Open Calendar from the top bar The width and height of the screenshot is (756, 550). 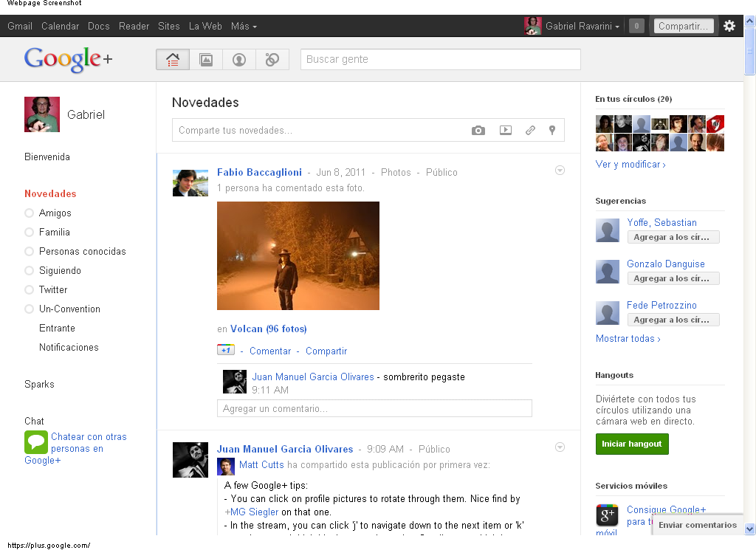(x=60, y=27)
